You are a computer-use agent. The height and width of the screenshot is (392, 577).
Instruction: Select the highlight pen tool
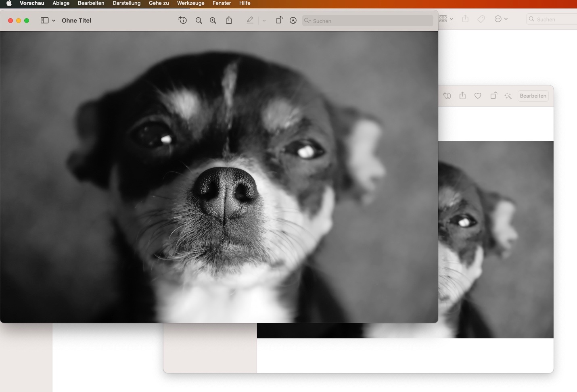click(x=250, y=20)
